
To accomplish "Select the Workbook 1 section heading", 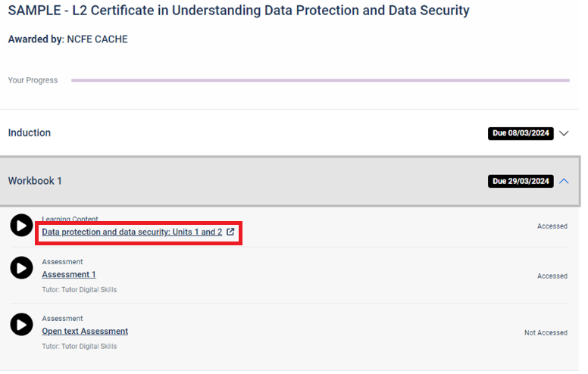I will pos(35,181).
